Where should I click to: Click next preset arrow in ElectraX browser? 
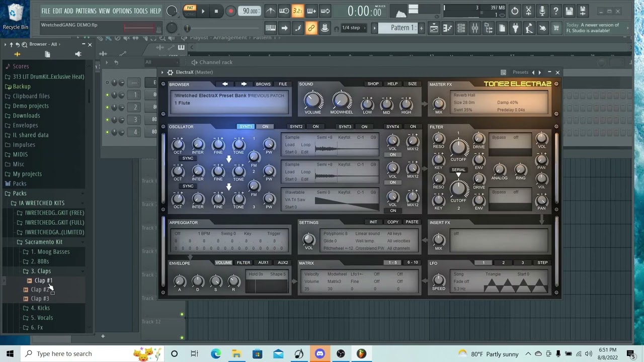[244, 84]
